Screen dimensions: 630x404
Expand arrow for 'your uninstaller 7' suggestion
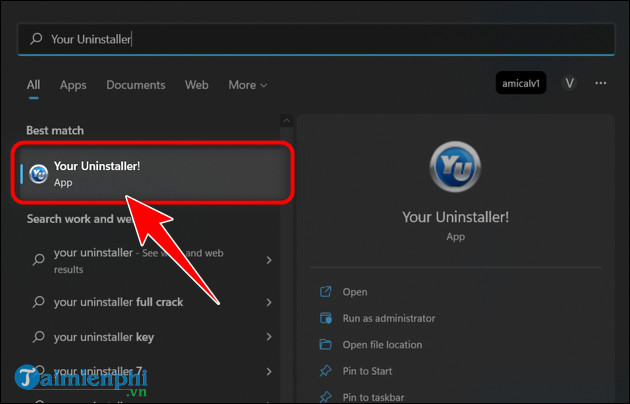(269, 371)
